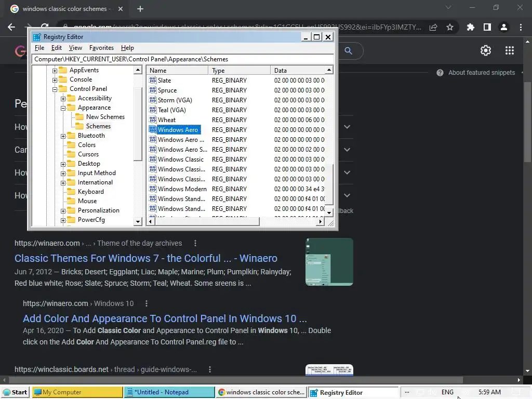Image resolution: width=532 pixels, height=399 pixels.
Task: Click the Wheat binary value icon
Action: [x=153, y=119]
